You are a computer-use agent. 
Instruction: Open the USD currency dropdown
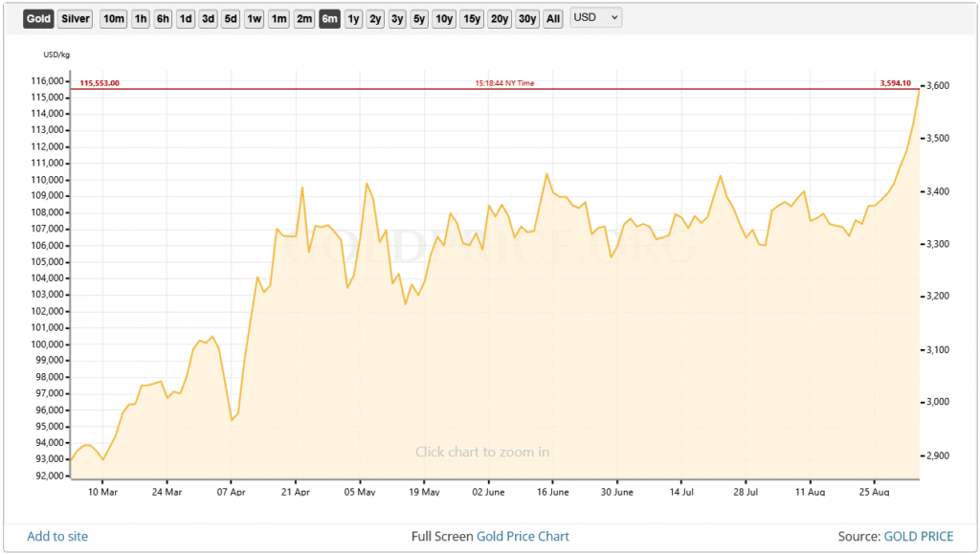pos(595,18)
